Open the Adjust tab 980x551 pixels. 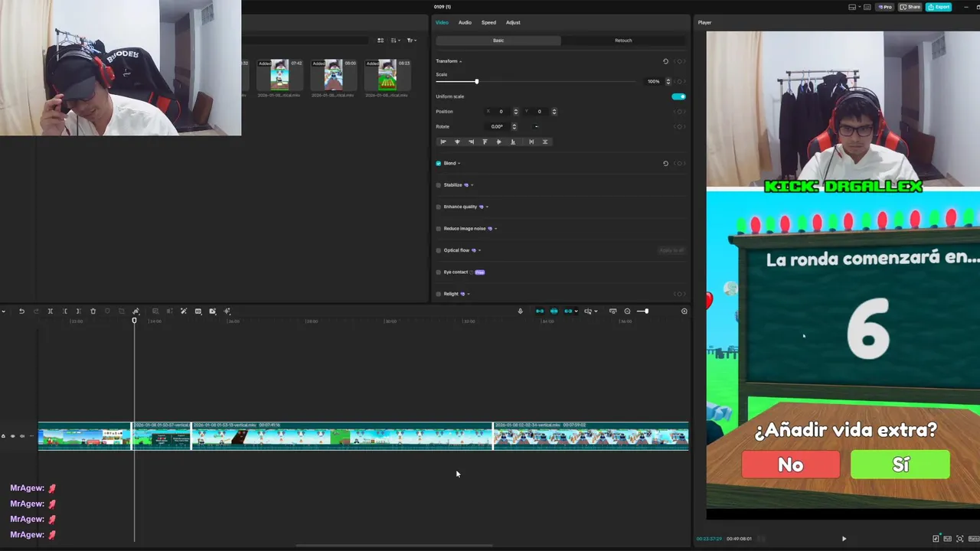click(513, 22)
